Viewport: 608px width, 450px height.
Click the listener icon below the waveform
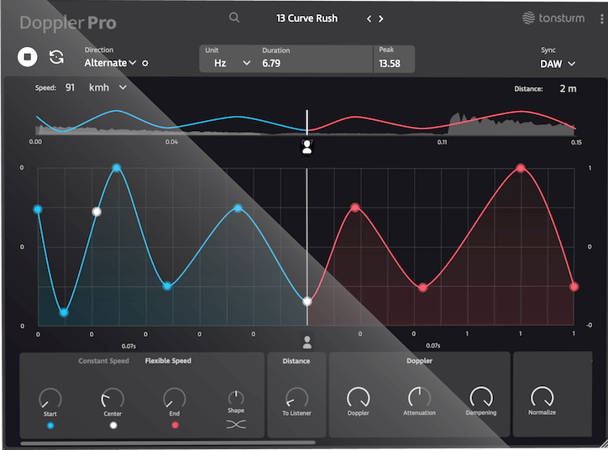click(307, 147)
